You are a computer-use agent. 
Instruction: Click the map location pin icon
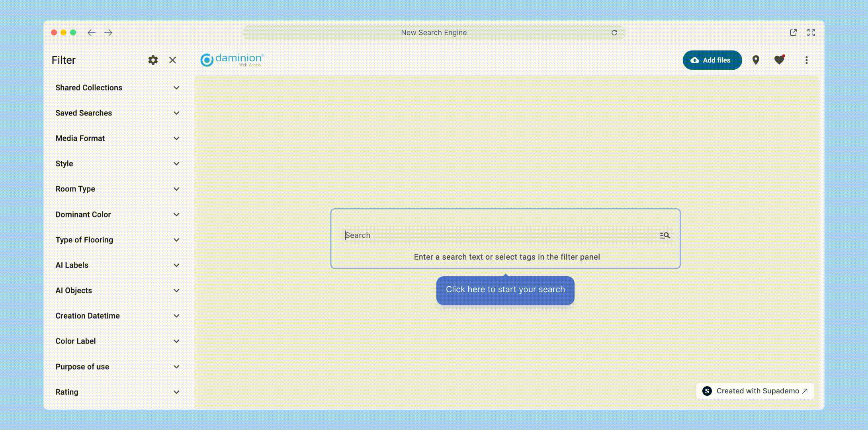756,60
